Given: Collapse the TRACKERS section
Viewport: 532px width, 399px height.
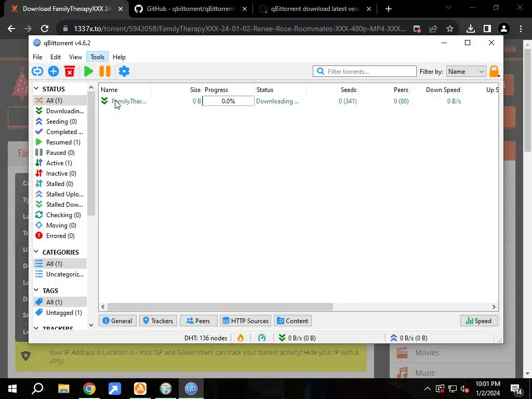Looking at the screenshot, I should (x=36, y=328).
